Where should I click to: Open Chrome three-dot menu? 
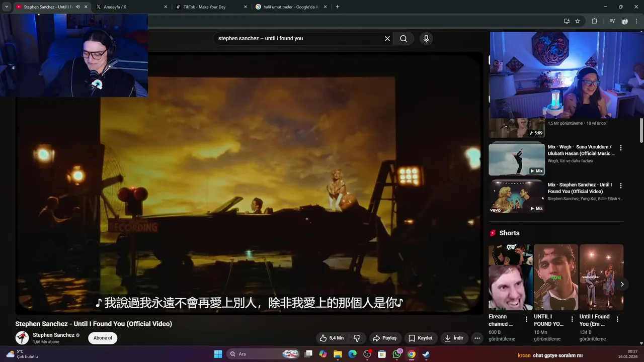point(637,21)
